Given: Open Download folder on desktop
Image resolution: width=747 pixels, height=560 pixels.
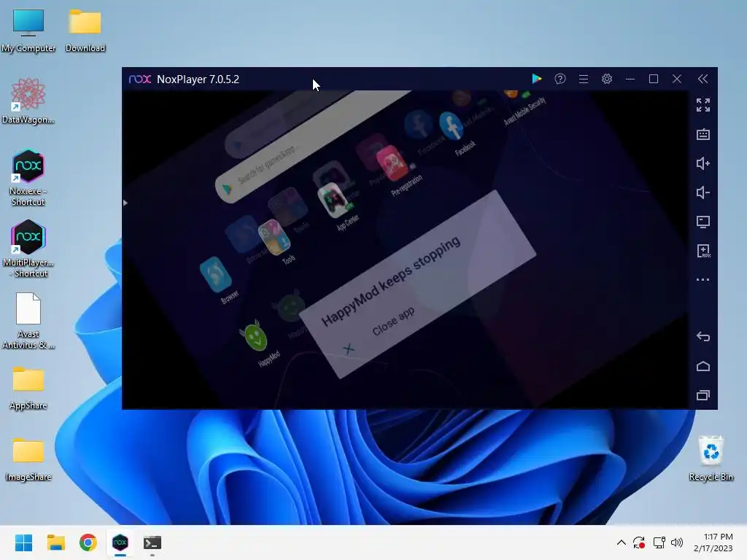Looking at the screenshot, I should click(85, 31).
